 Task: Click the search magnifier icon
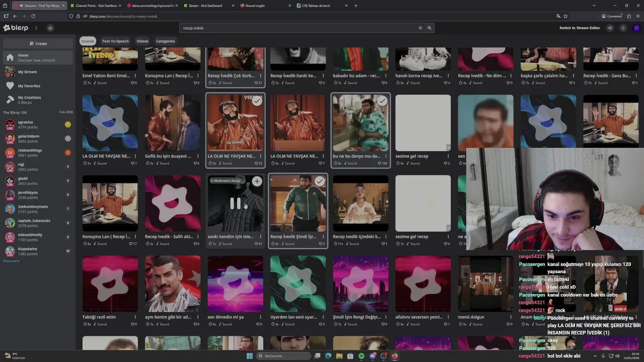point(429,28)
